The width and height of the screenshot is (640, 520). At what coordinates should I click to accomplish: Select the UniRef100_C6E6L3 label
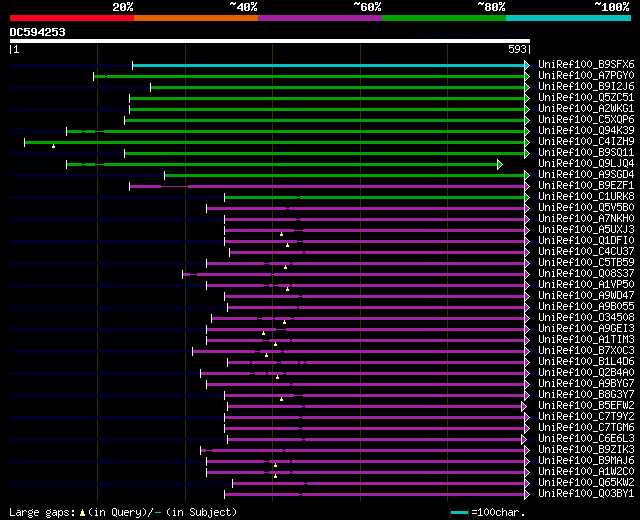coord(586,439)
